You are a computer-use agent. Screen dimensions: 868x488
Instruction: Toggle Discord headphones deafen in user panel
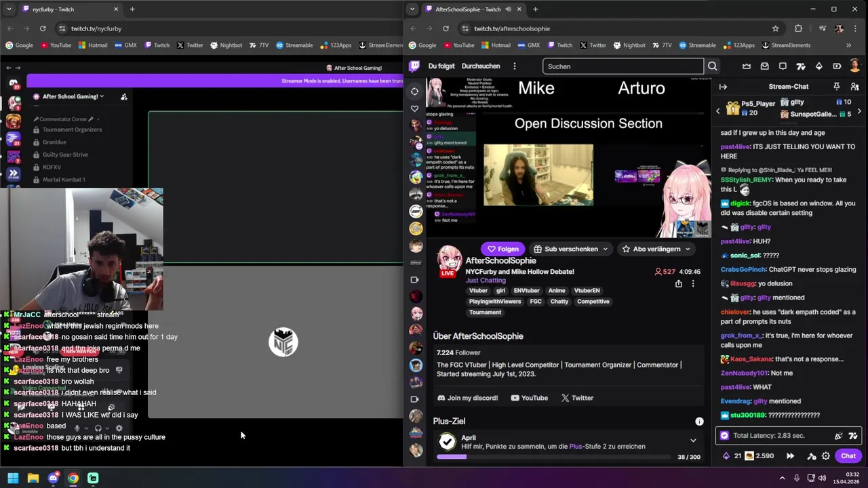click(98, 428)
